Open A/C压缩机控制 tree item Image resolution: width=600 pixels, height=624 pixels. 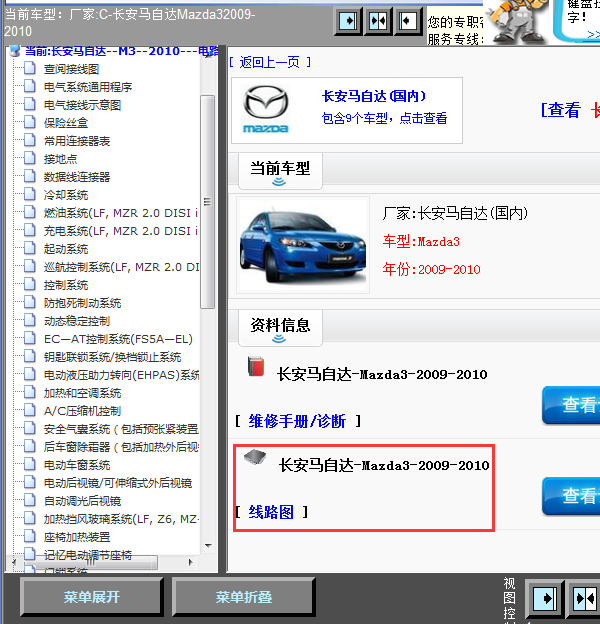[82, 411]
